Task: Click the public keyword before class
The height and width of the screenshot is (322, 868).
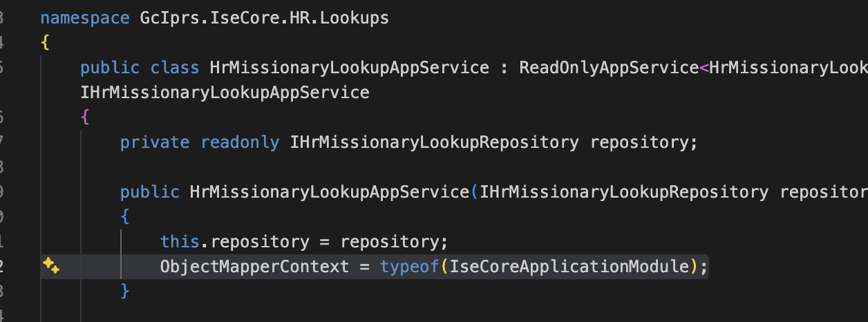Action: (x=108, y=68)
